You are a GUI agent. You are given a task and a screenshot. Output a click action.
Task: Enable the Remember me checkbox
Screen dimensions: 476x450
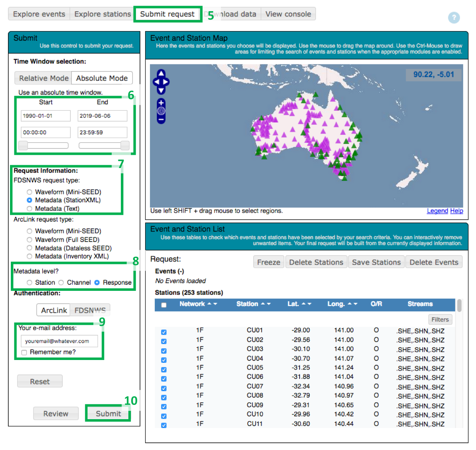(x=24, y=352)
